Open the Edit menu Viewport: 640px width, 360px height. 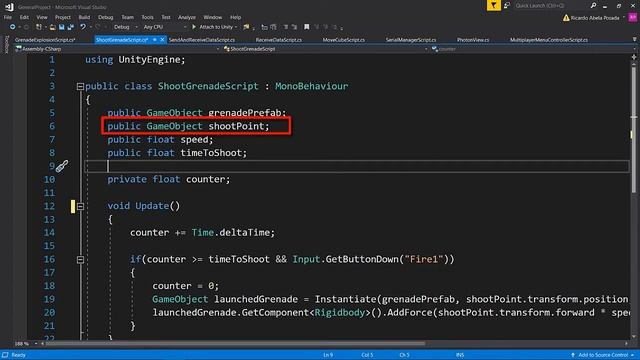coord(24,18)
